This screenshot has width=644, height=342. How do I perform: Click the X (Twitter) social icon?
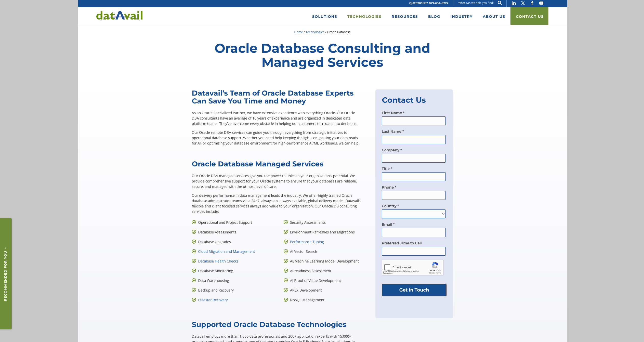pos(523,3)
